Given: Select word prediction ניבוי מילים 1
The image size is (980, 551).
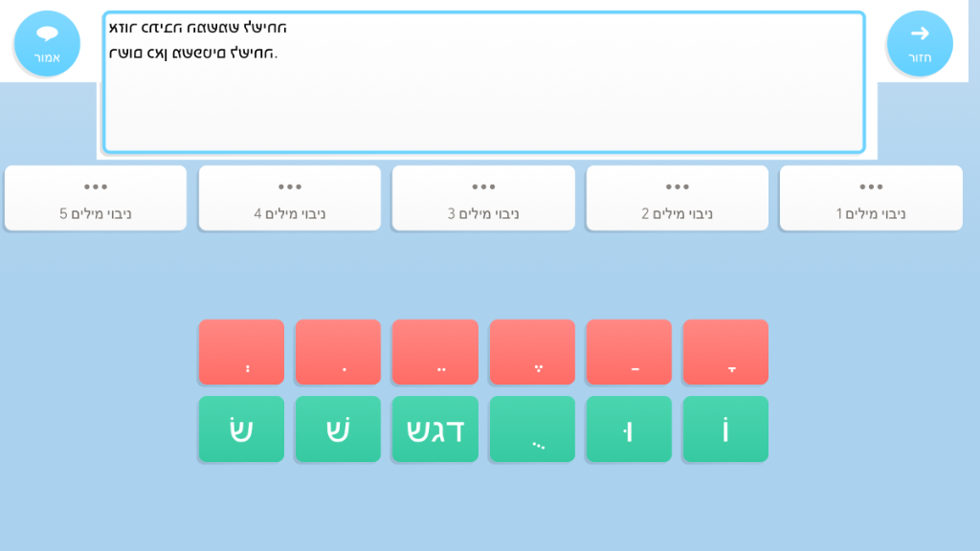Looking at the screenshot, I should (x=871, y=198).
